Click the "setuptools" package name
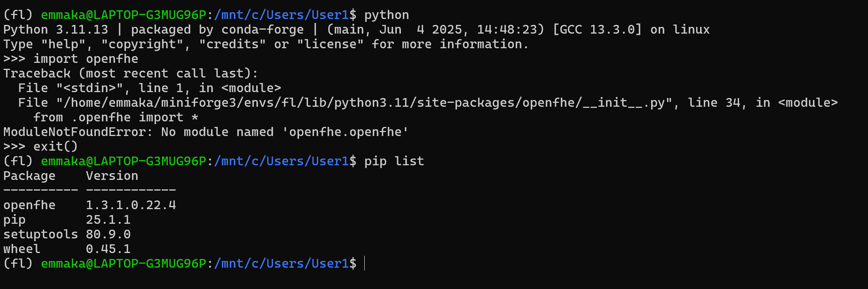 tap(40, 234)
